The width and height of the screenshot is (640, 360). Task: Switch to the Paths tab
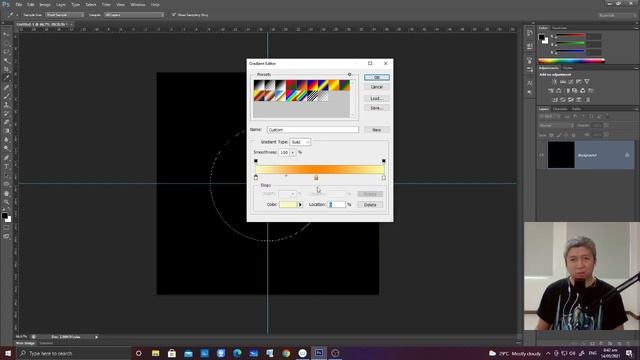coord(576,109)
